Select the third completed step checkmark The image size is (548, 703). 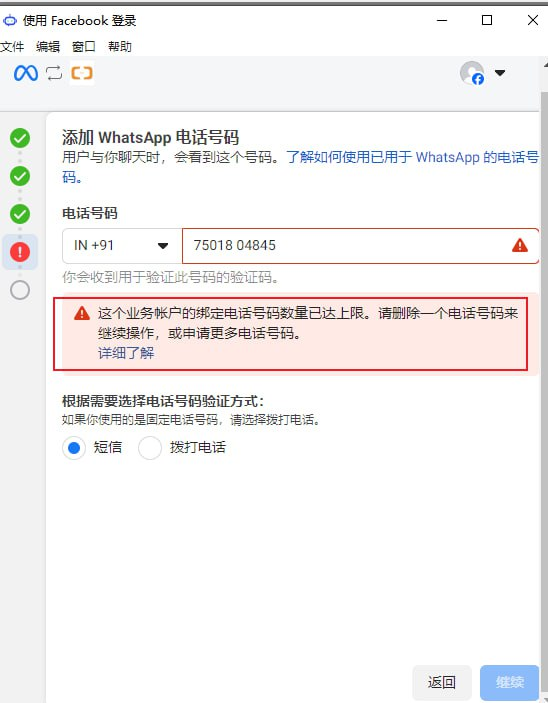20,214
